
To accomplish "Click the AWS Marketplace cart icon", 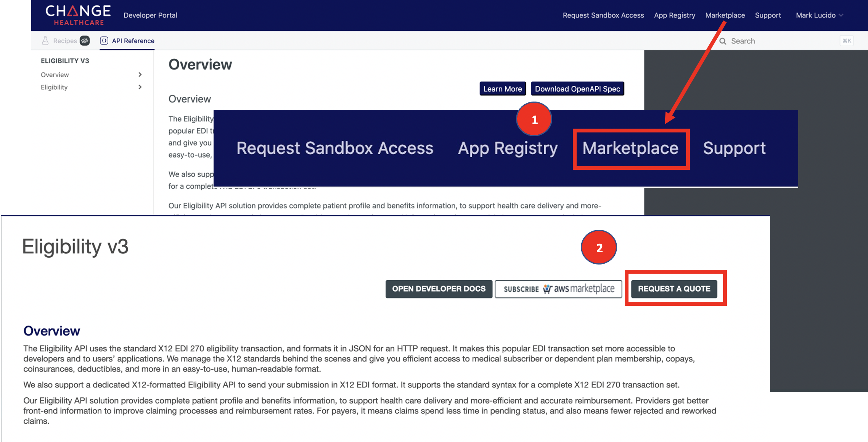I will click(x=547, y=289).
